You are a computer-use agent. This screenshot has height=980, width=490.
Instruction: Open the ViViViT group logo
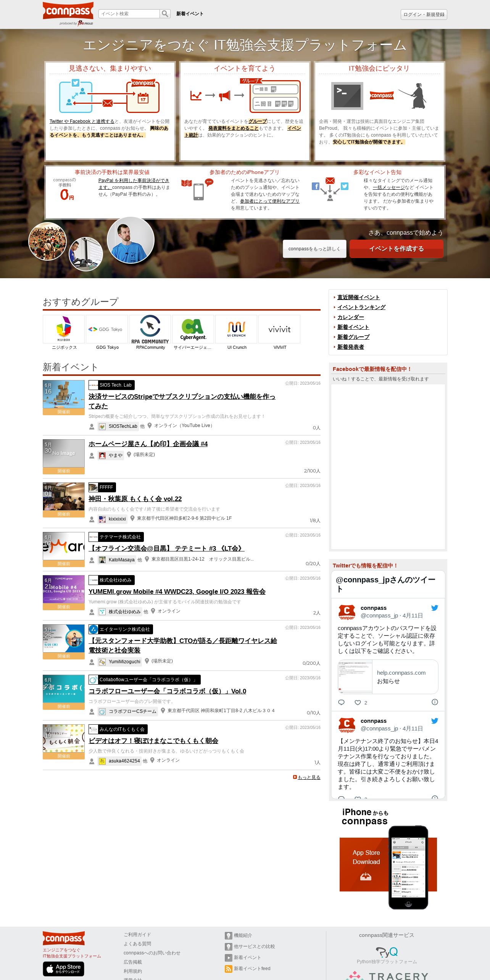(279, 329)
